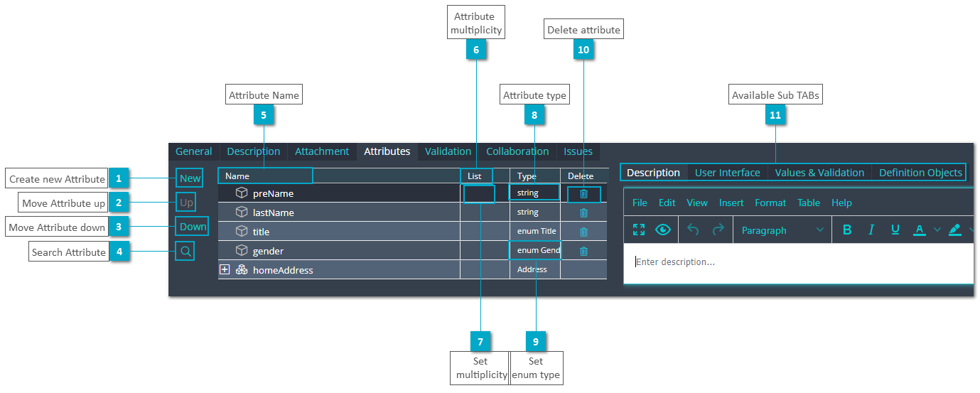Apply bold formatting
The image size is (980, 393).
point(847,230)
